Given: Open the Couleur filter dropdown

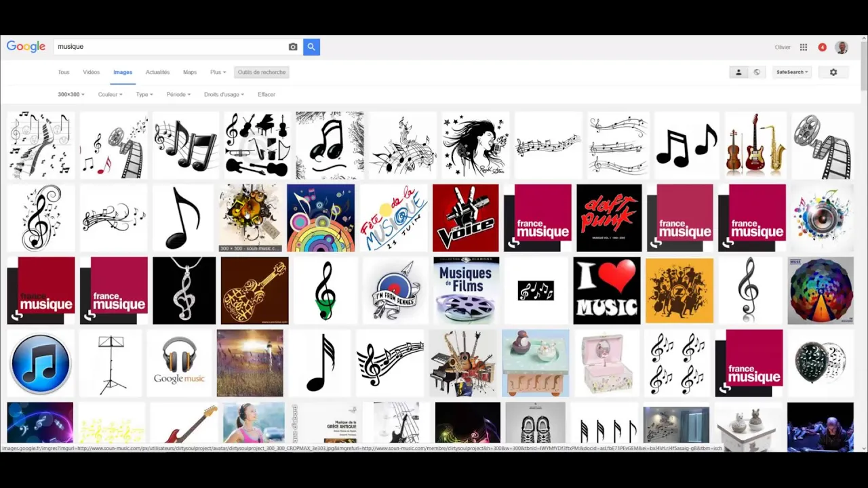Looking at the screenshot, I should click(x=110, y=94).
